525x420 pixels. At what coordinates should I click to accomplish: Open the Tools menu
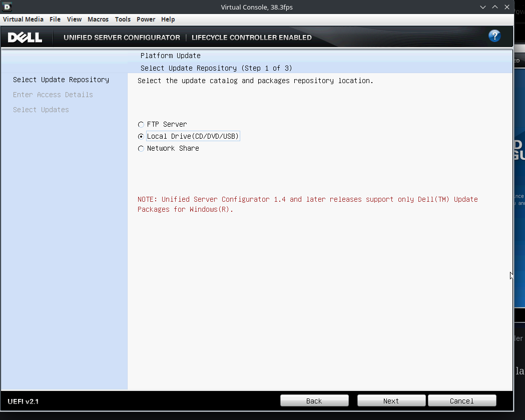click(x=123, y=19)
